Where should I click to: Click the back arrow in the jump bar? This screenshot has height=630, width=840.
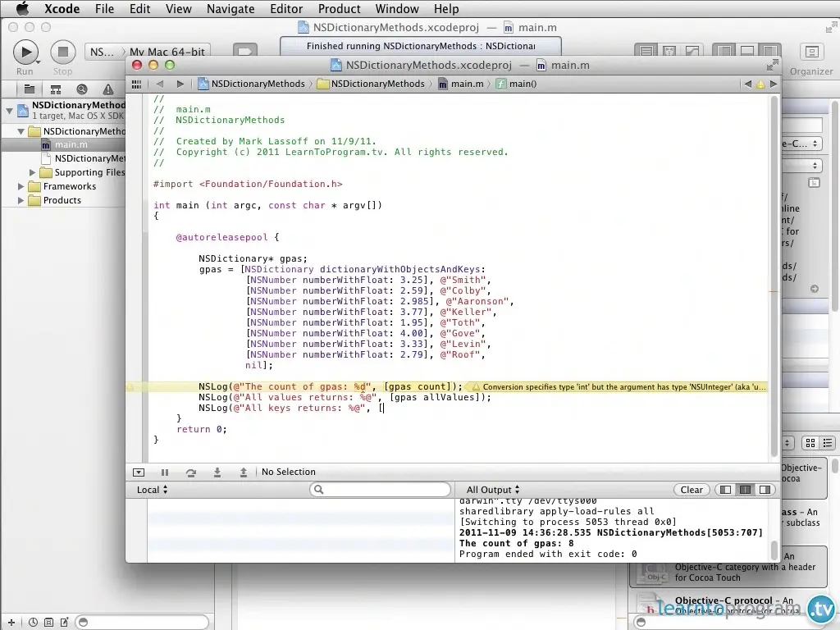click(159, 83)
